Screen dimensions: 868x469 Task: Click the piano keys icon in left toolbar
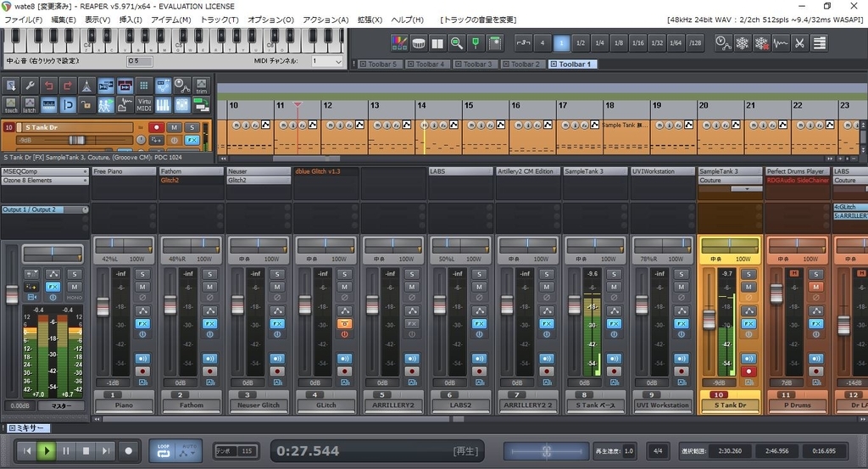tap(163, 104)
